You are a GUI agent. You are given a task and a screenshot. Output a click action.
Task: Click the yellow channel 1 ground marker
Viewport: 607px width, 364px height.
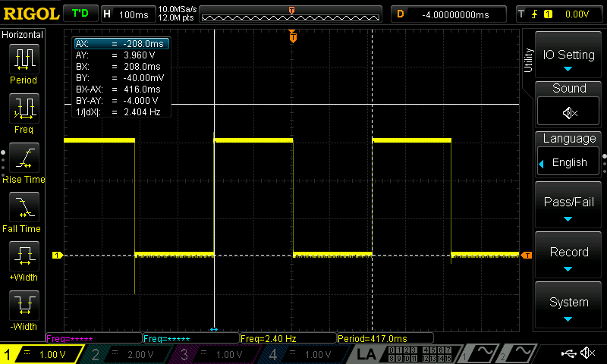tap(58, 256)
